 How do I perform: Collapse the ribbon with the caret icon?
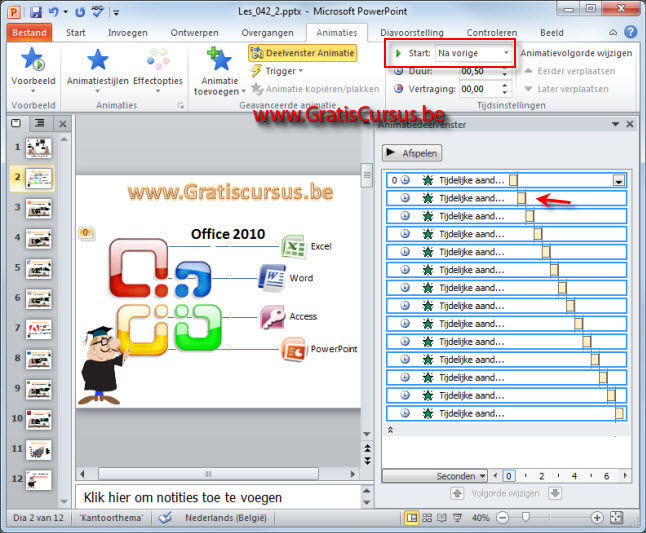[x=613, y=32]
